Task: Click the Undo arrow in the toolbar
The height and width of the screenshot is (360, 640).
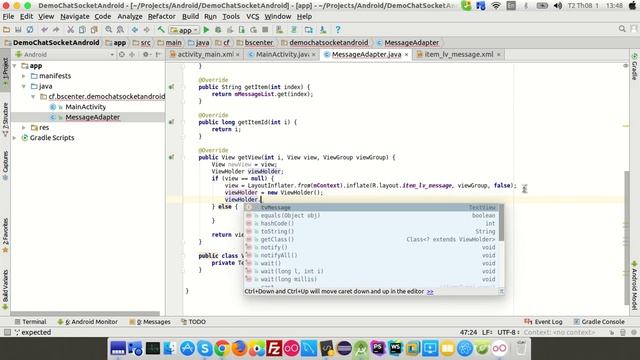Action: pyautogui.click(x=44, y=30)
